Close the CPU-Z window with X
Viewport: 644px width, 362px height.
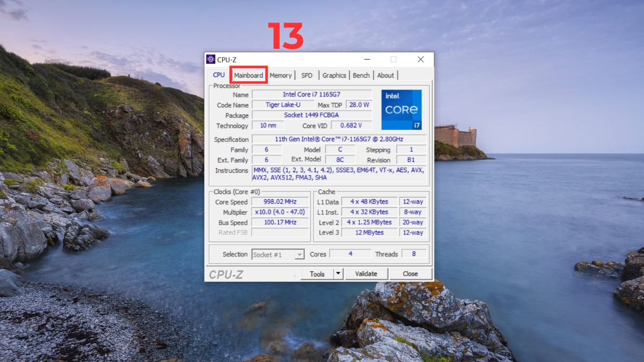(x=421, y=60)
